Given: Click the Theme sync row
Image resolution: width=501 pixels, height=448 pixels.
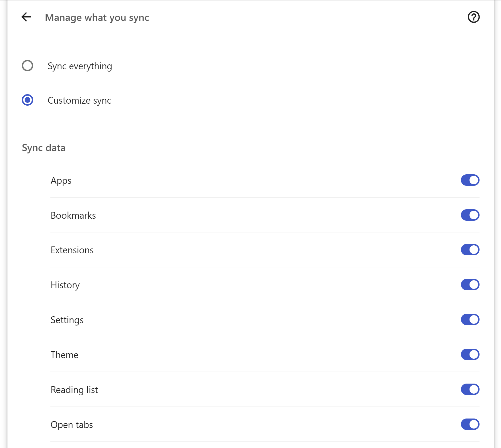Looking at the screenshot, I should pyautogui.click(x=64, y=355).
